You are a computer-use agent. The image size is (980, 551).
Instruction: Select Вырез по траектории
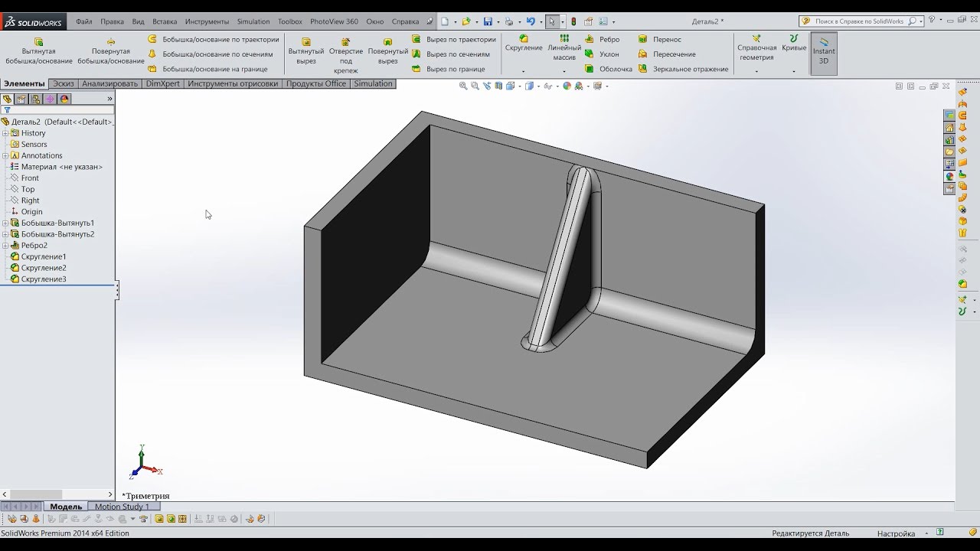(x=454, y=39)
